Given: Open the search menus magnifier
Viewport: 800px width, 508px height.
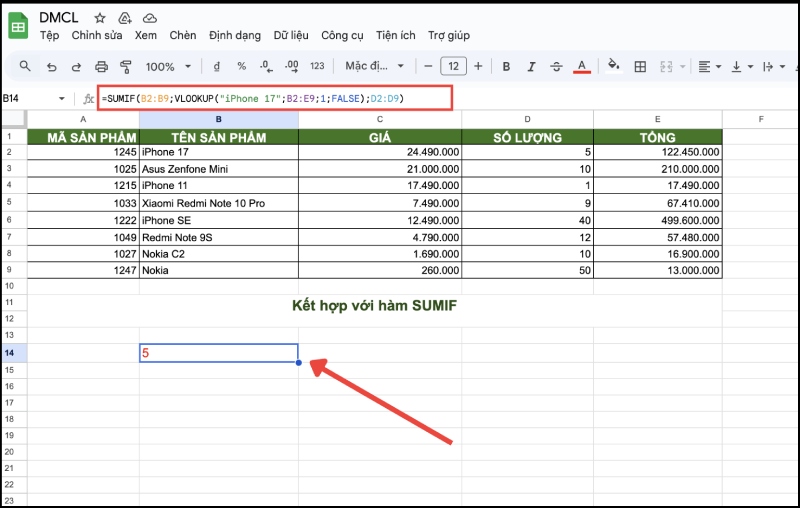Looking at the screenshot, I should coord(25,66).
